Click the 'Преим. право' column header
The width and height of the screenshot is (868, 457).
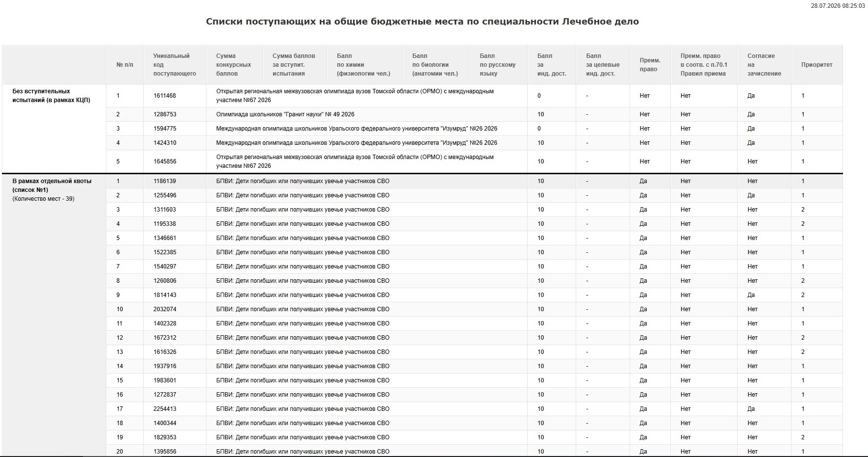pos(650,65)
